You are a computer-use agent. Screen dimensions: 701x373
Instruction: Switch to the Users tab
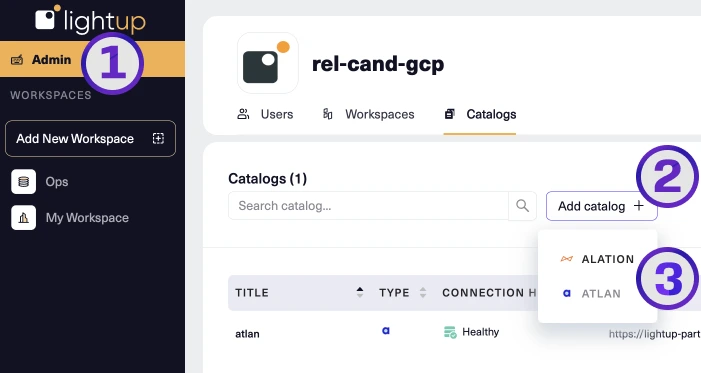(x=265, y=114)
